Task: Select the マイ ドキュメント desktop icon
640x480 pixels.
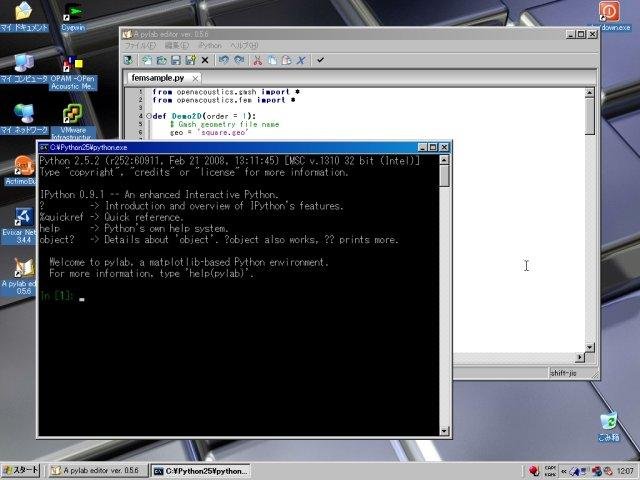Action: [24, 17]
